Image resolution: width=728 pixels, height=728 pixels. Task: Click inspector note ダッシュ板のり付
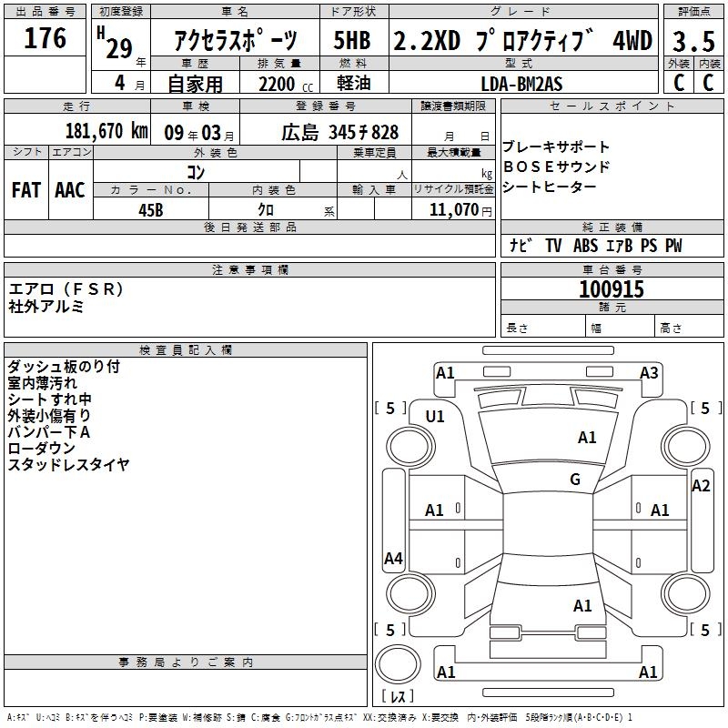pos(64,367)
